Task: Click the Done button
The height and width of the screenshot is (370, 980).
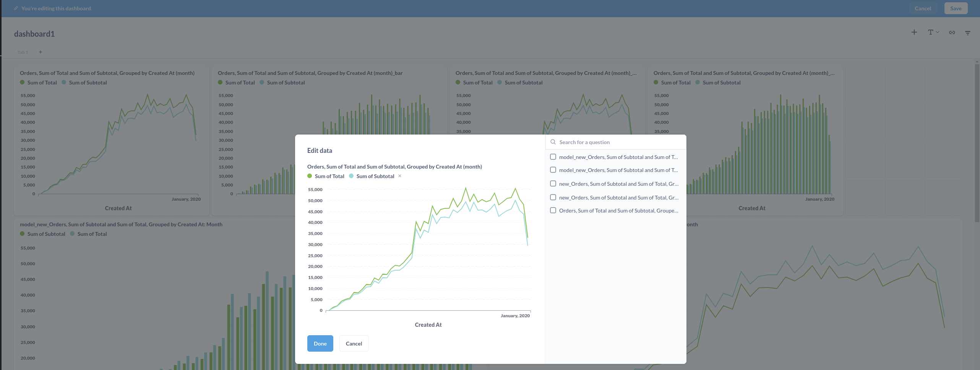Action: point(320,343)
